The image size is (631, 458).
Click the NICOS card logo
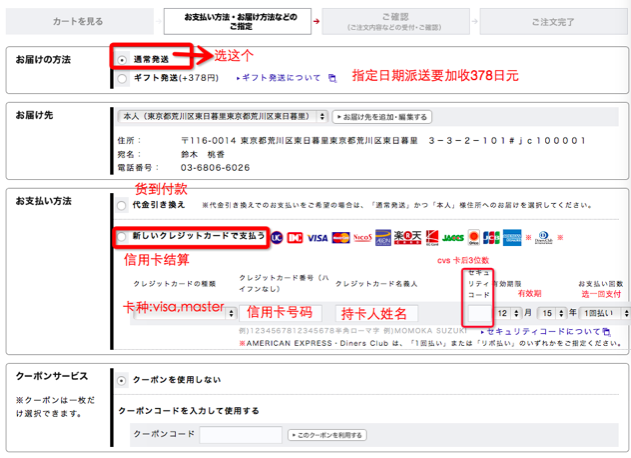364,238
